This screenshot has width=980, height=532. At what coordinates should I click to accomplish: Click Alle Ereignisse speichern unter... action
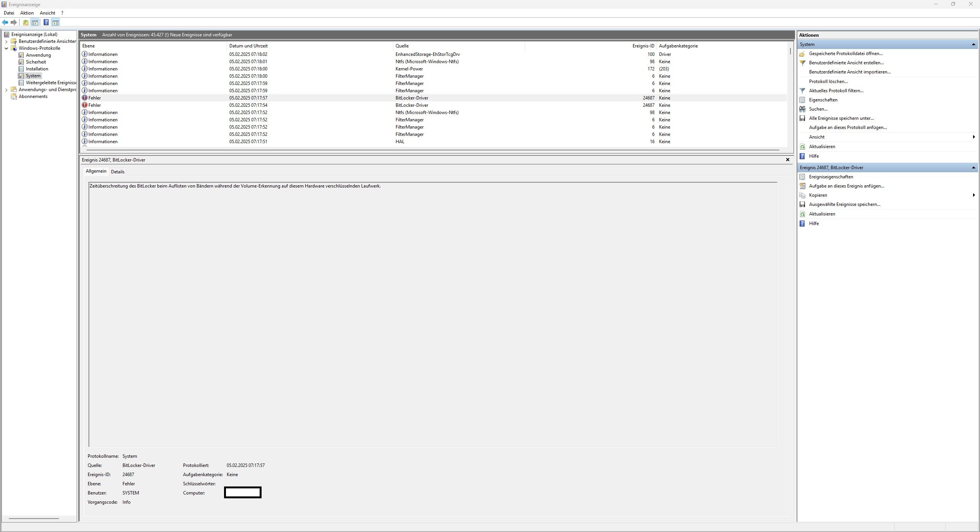[x=841, y=118]
